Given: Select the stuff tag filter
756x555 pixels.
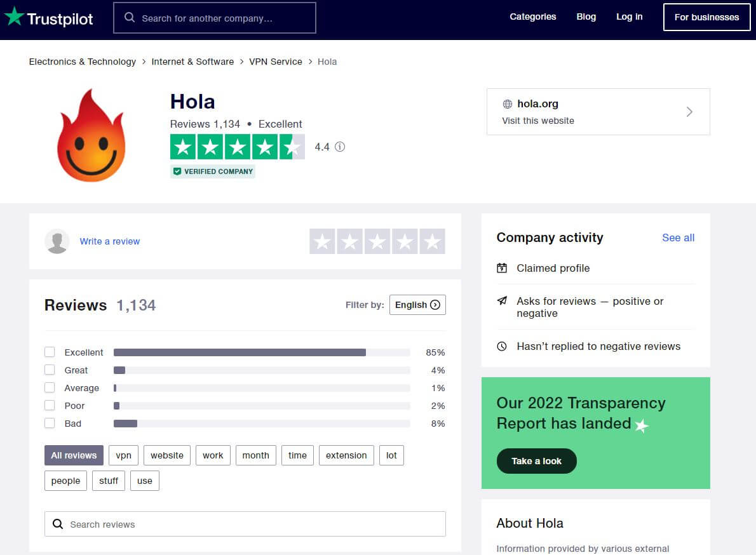Looking at the screenshot, I should tap(109, 481).
